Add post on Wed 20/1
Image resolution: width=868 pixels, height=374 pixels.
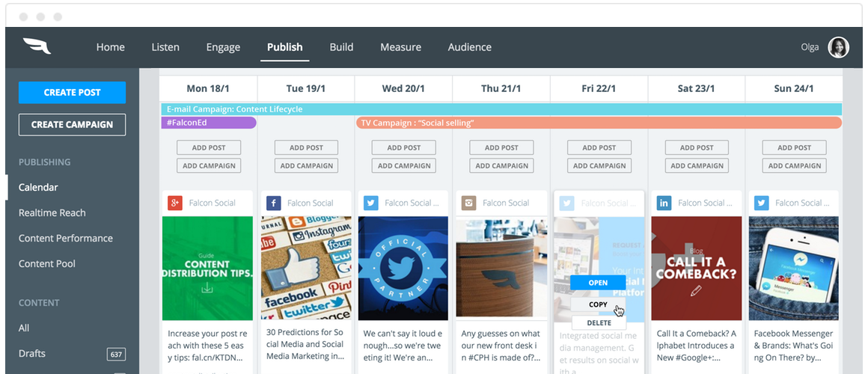click(404, 147)
